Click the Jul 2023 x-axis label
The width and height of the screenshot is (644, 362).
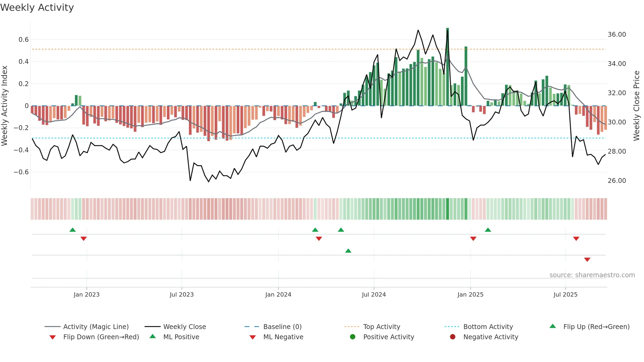(x=182, y=294)
